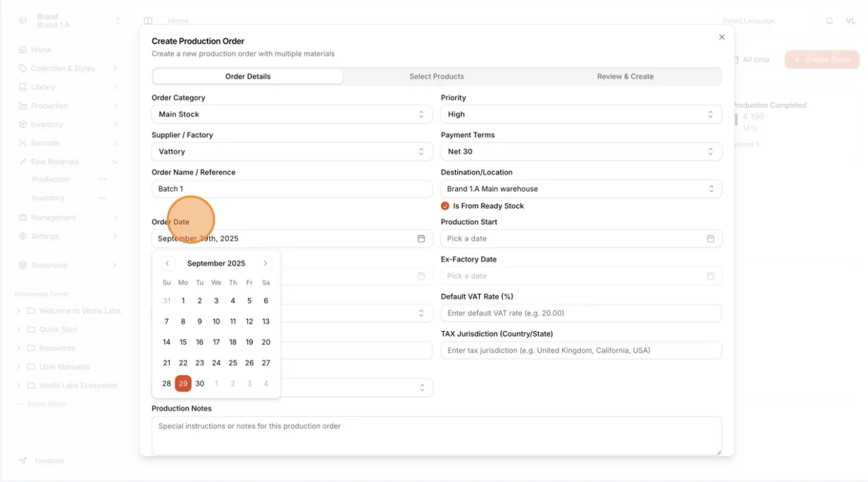This screenshot has width=868, height=482.
Task: Select September 30 in calendar
Action: 200,384
